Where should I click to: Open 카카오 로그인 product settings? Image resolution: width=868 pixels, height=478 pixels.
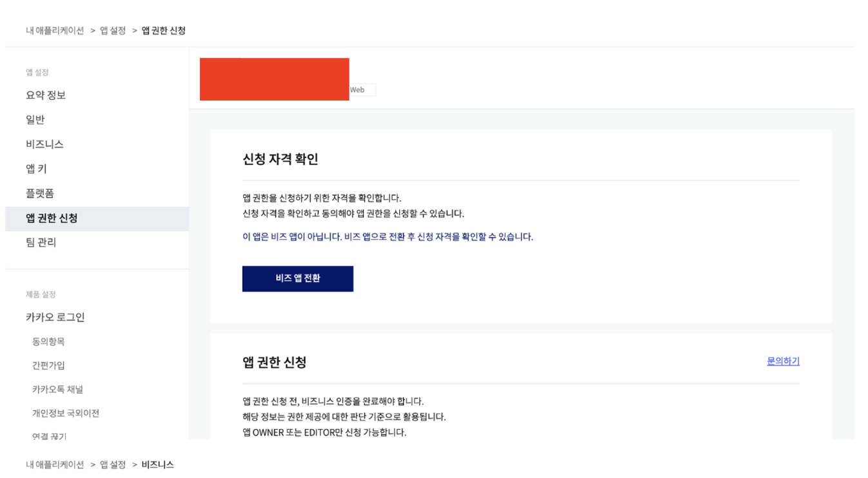pos(55,317)
